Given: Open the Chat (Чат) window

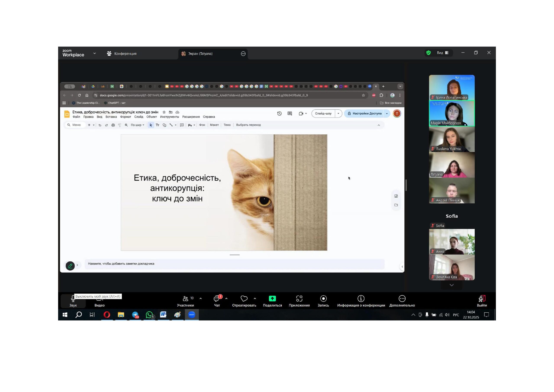Looking at the screenshot, I should [x=217, y=299].
